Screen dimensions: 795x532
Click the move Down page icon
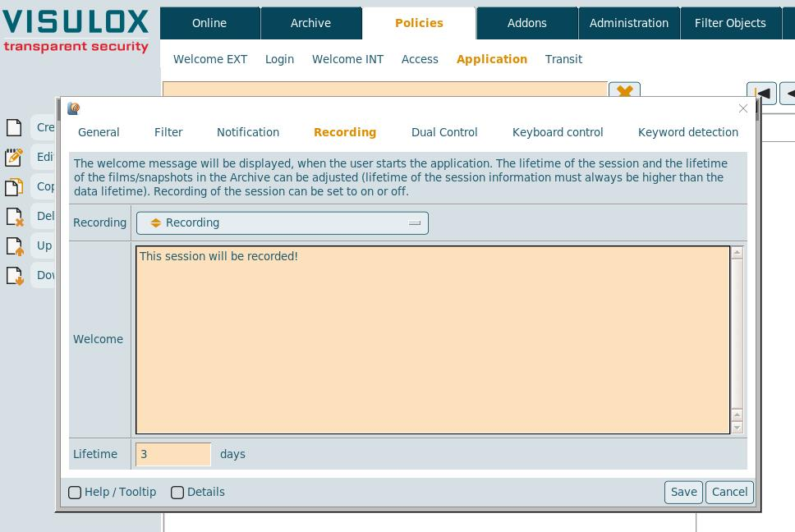[x=14, y=275]
